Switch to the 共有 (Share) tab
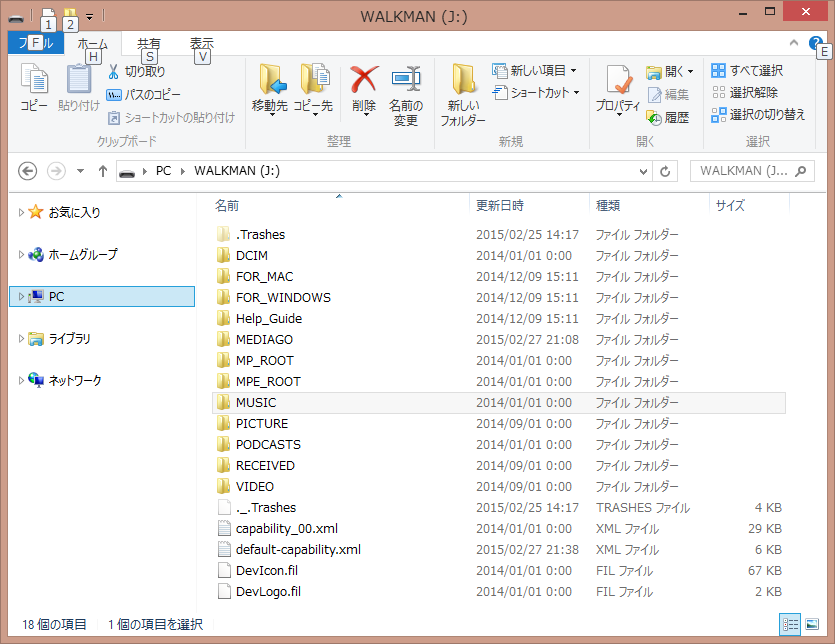The height and width of the screenshot is (644, 835). 149,43
